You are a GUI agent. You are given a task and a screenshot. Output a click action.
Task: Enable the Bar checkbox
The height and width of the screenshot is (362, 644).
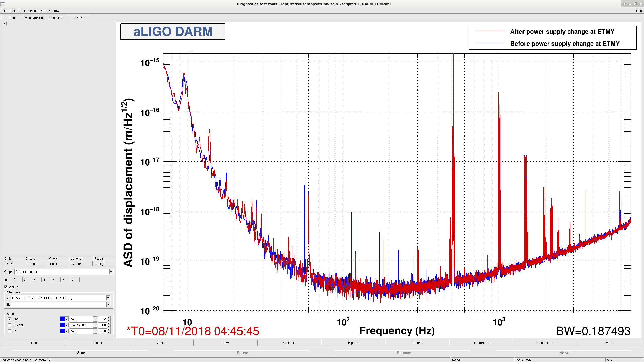point(9,331)
